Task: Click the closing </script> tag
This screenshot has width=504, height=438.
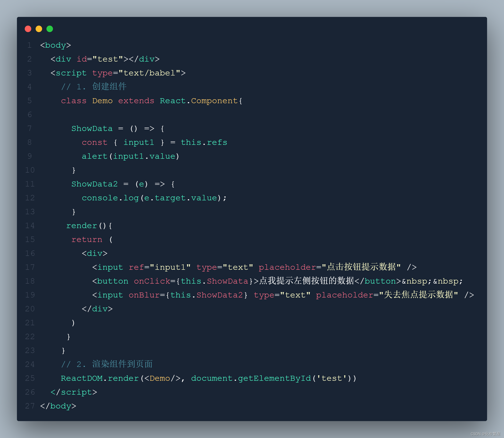Action: pyautogui.click(x=74, y=392)
